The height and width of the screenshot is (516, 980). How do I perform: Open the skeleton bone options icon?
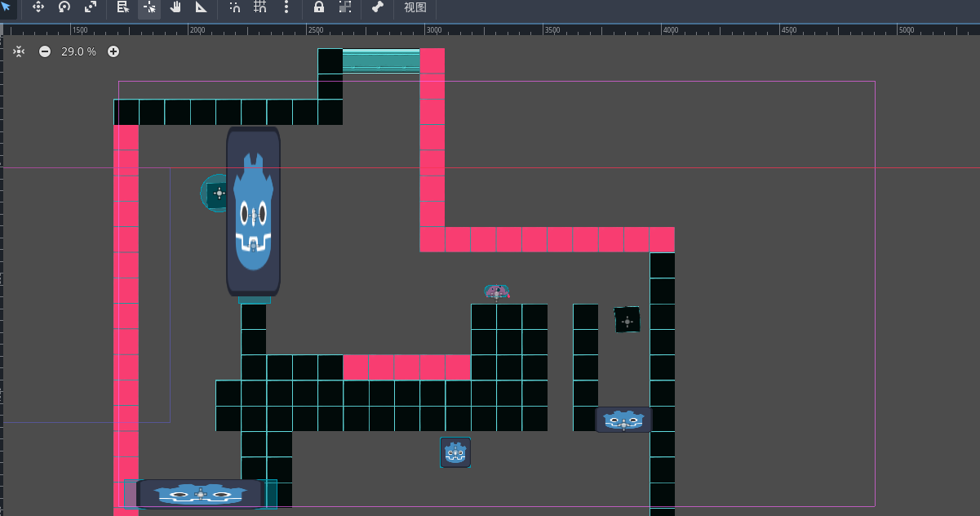coord(377,7)
